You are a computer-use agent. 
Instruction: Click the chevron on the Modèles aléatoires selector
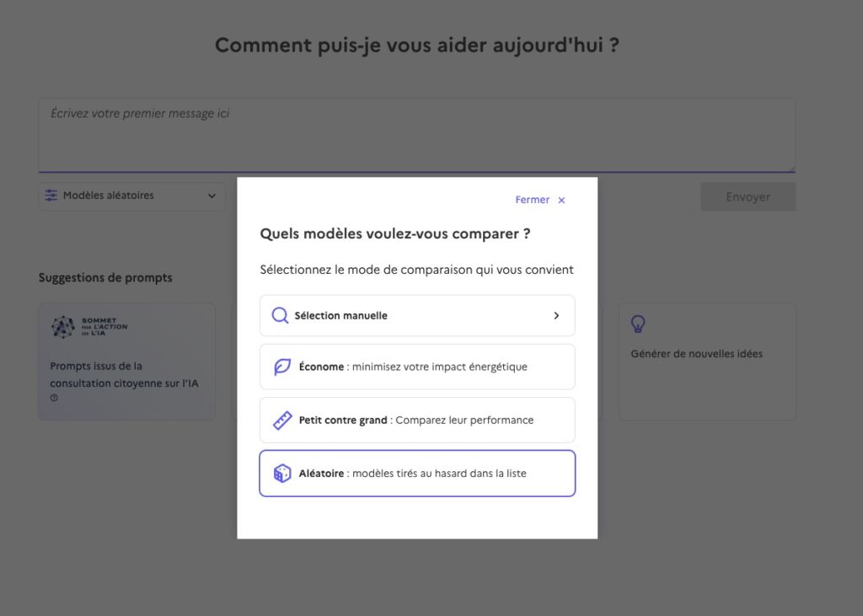pyautogui.click(x=212, y=196)
